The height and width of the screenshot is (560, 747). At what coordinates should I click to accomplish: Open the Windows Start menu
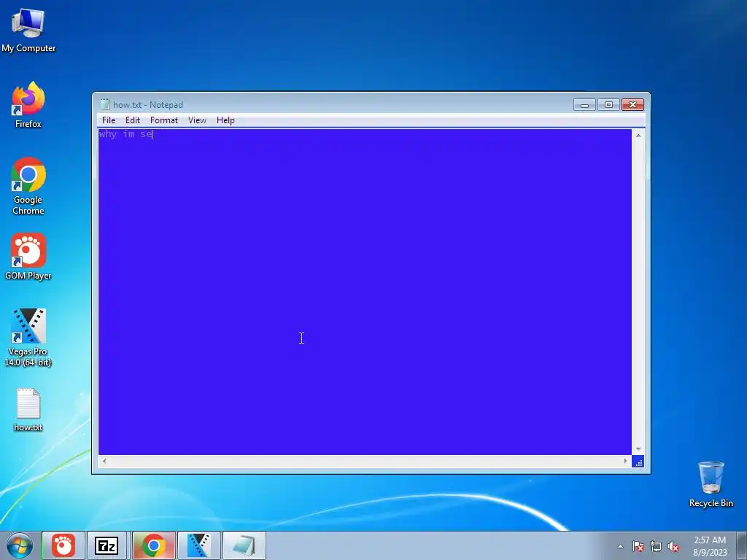pos(20,545)
